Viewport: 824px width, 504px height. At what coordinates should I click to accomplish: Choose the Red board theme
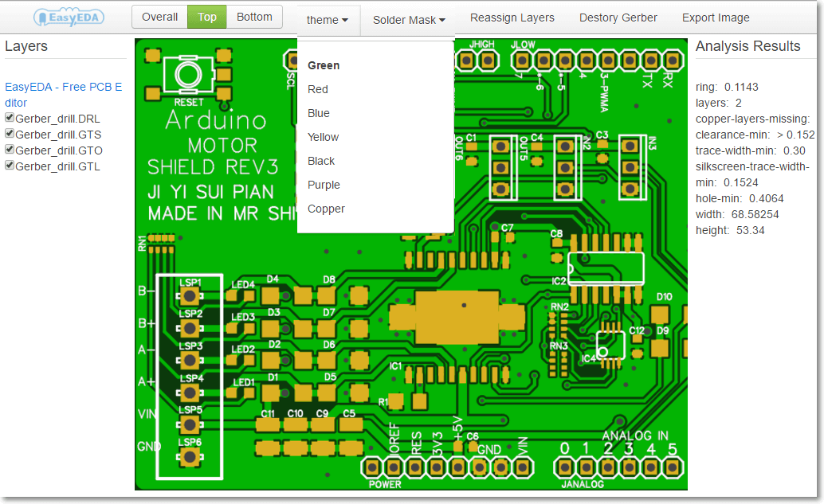317,89
